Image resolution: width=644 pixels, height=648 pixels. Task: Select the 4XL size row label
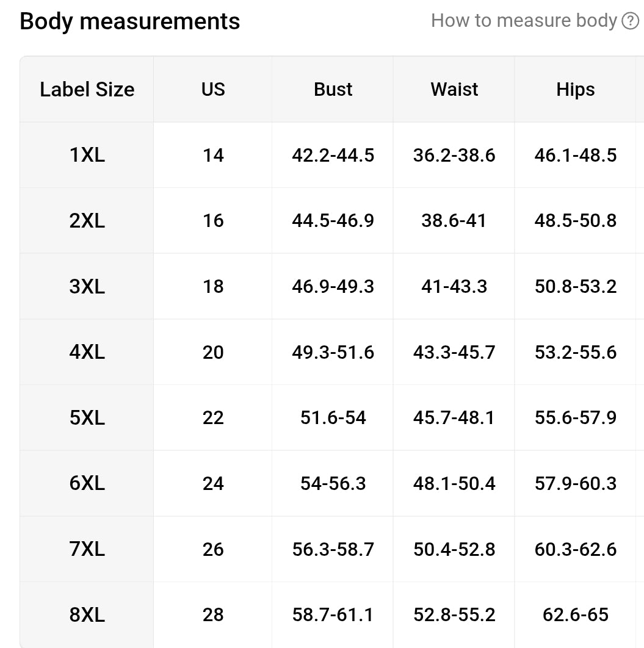pyautogui.click(x=87, y=352)
